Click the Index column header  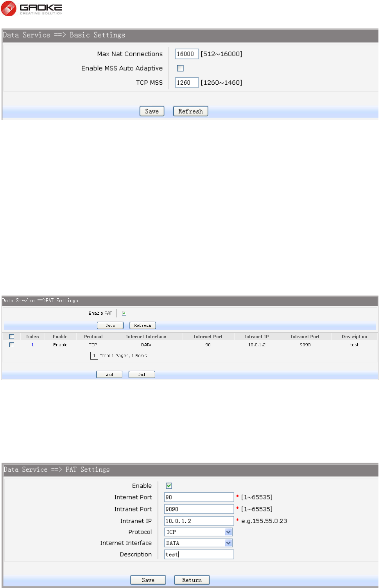point(32,337)
